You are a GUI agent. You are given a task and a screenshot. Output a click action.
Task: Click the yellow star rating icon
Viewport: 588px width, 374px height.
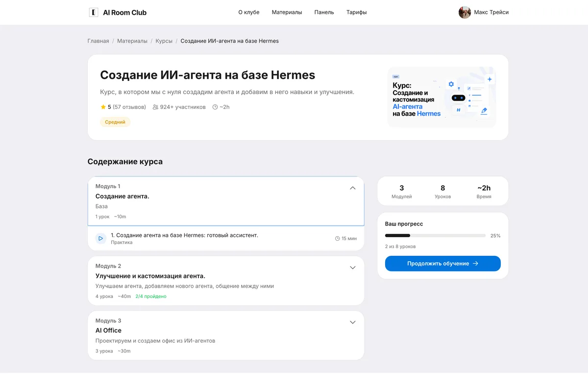click(103, 107)
